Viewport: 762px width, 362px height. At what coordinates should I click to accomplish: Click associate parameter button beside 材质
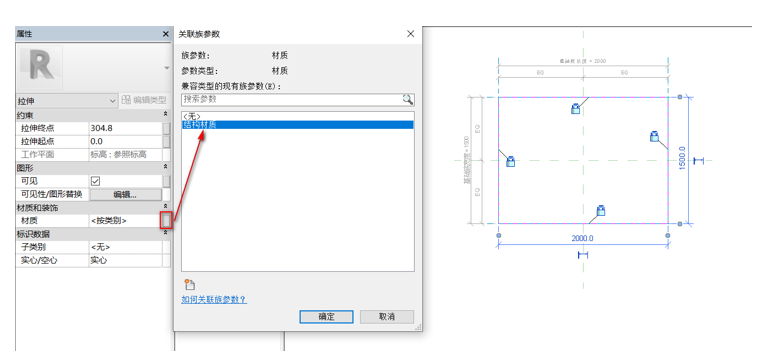tap(166, 221)
